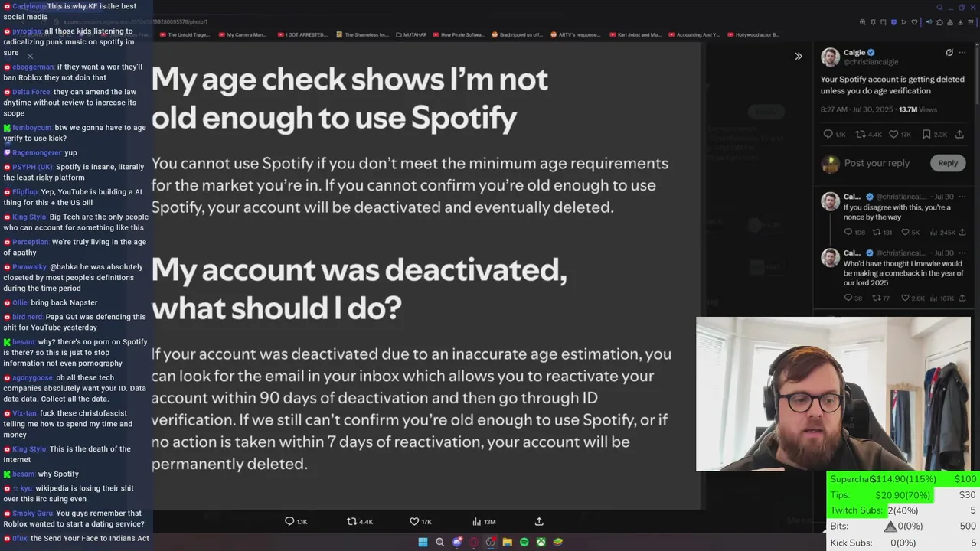Click Grok icon on main tweet

pyautogui.click(x=949, y=53)
